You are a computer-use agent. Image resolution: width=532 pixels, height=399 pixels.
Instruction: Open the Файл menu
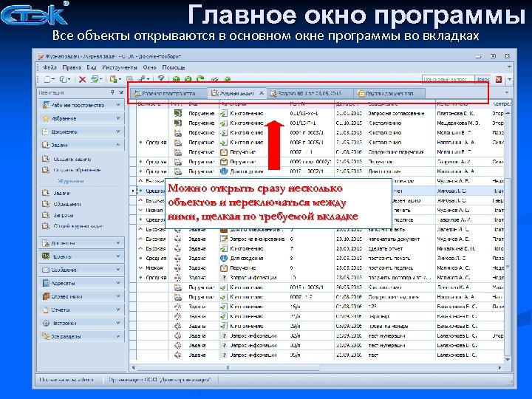50,67
